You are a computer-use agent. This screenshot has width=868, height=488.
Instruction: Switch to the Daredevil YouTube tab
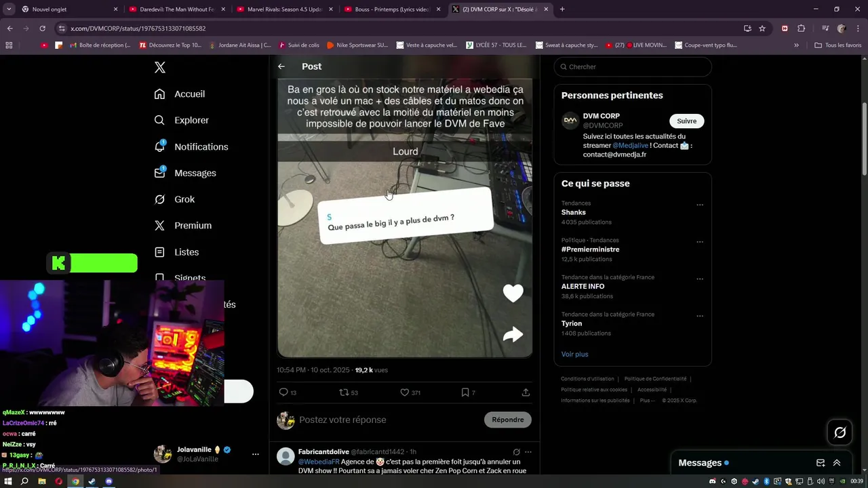(x=176, y=9)
